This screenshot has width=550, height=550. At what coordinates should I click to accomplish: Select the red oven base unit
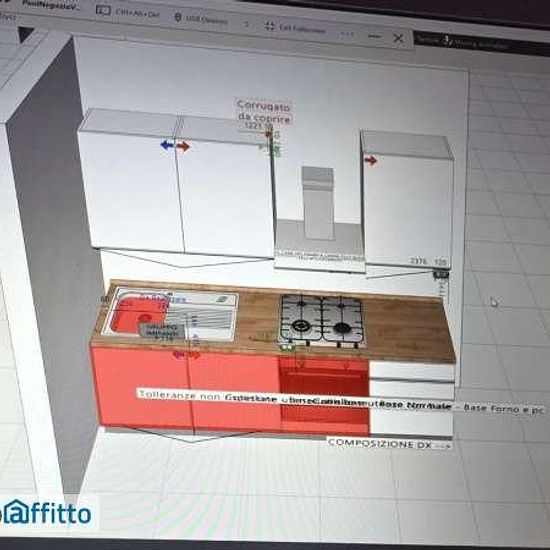324,395
